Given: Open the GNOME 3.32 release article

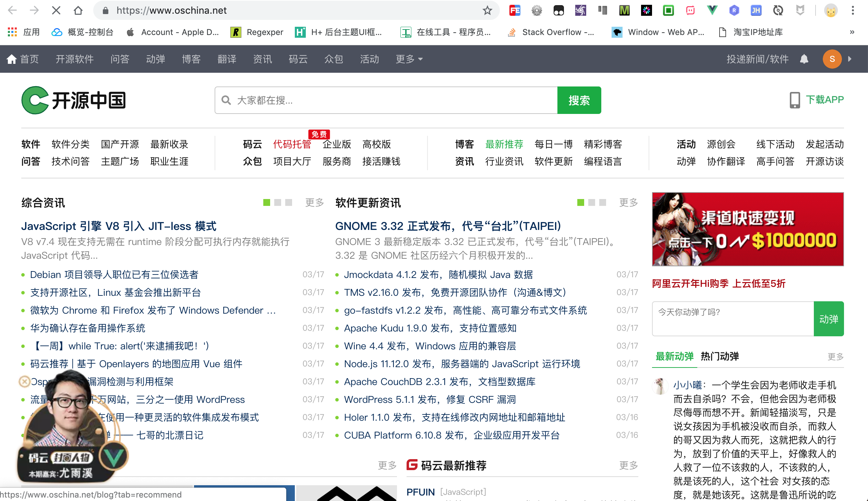Looking at the screenshot, I should pos(447,226).
